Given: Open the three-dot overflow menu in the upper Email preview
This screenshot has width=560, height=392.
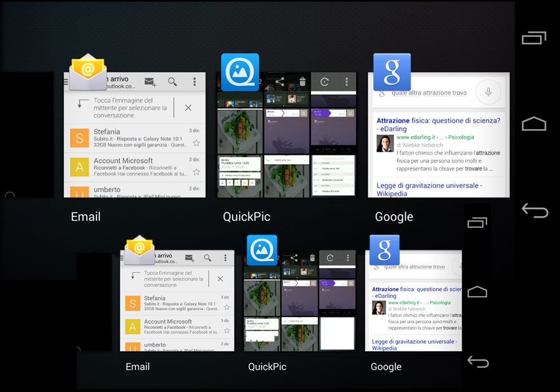Looking at the screenshot, I should [194, 82].
